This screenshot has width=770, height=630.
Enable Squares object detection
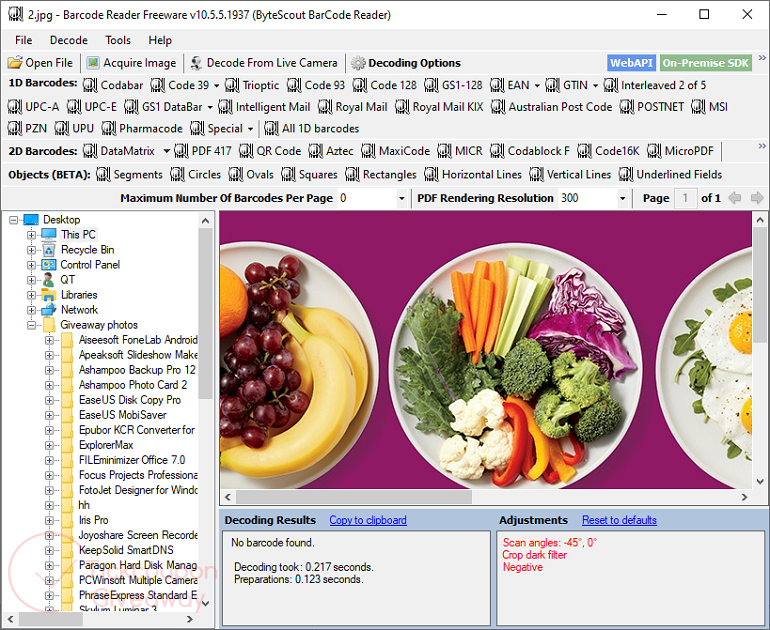click(x=309, y=174)
